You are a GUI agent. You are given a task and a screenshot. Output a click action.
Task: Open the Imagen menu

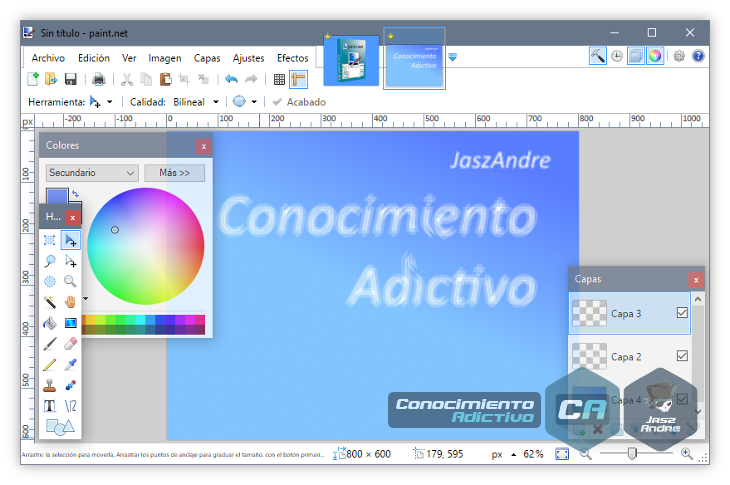point(165,58)
